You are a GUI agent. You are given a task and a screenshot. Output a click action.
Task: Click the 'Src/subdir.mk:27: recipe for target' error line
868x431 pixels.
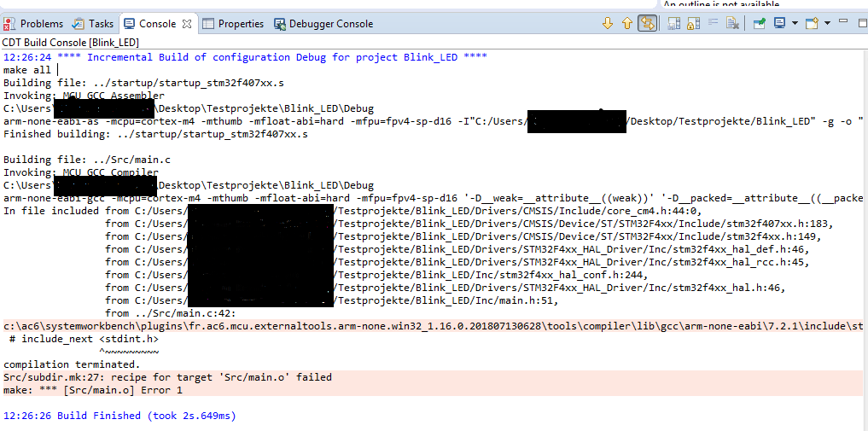pos(167,377)
